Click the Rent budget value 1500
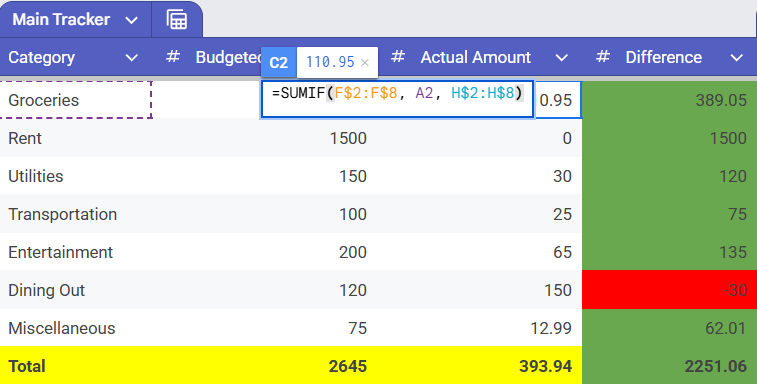Image resolution: width=757 pixels, height=384 pixels. (x=348, y=139)
